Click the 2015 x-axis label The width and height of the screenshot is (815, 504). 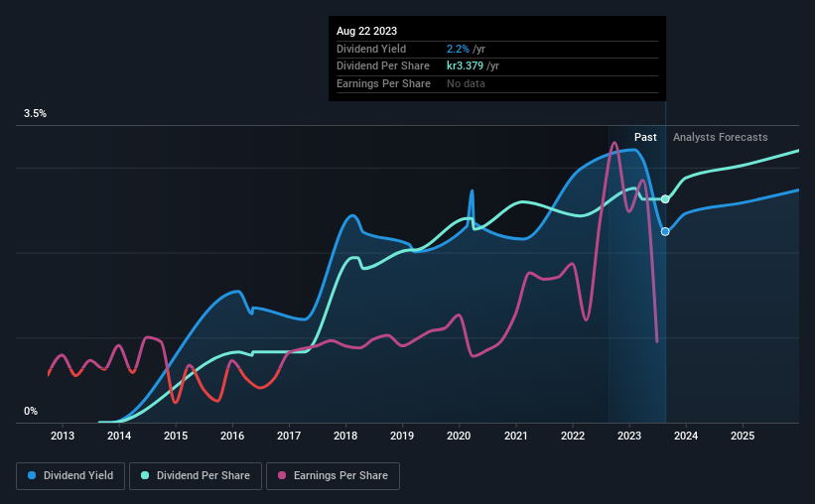pos(176,436)
